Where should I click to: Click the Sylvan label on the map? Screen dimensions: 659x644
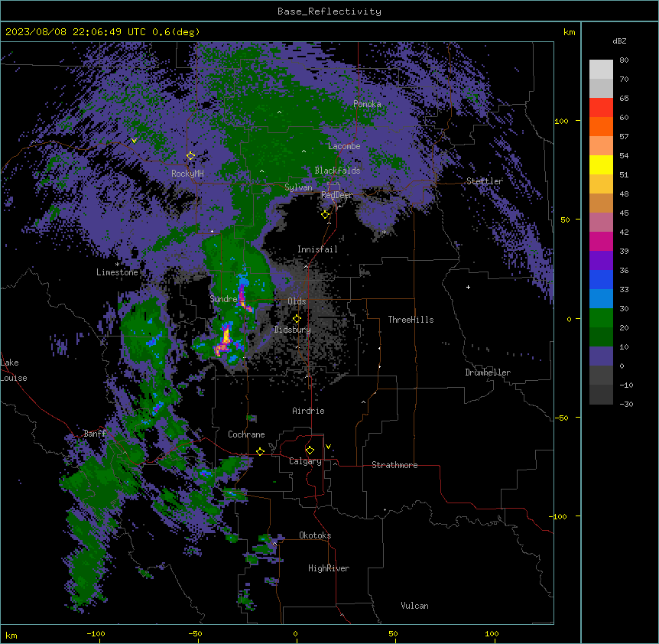click(x=298, y=187)
